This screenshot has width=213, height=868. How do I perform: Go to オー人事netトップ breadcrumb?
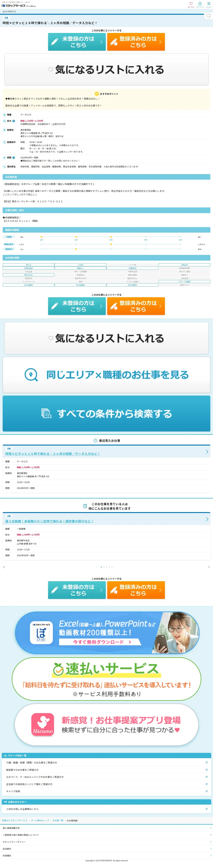40,821
